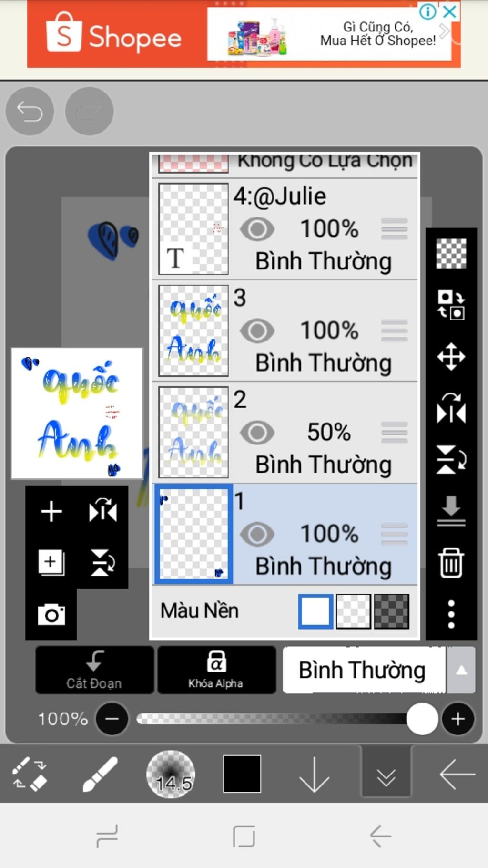The image size is (488, 868).
Task: Select layer 3 thumbnail Quốc Anh
Action: point(193,331)
